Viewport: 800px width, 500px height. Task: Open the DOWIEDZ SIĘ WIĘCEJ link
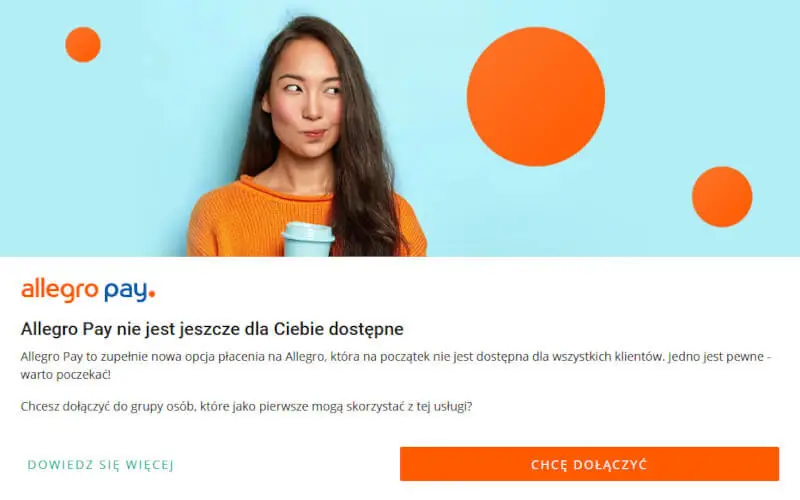101,465
